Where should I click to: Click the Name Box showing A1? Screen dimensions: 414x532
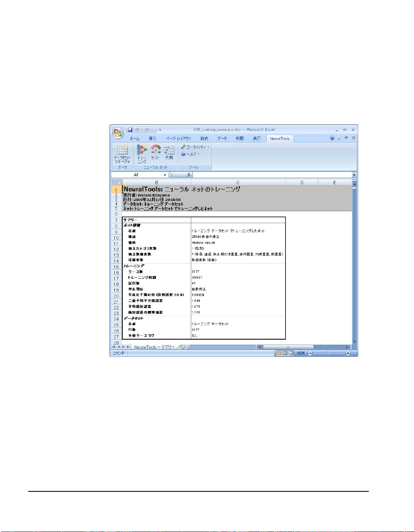click(136, 175)
